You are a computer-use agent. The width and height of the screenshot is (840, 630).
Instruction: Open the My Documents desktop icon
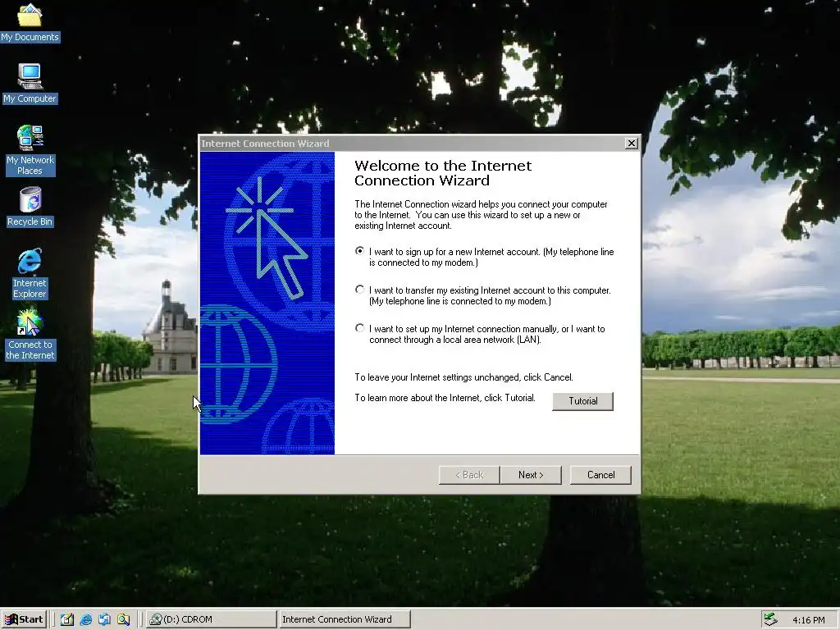point(30,22)
